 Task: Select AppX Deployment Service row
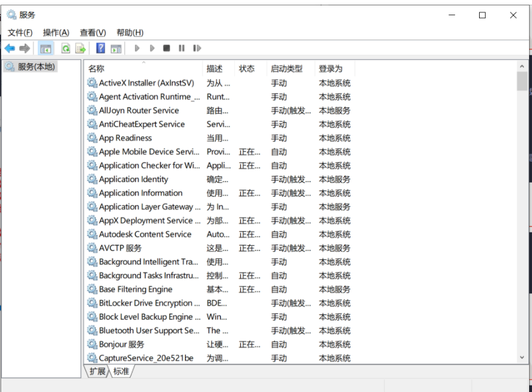pyautogui.click(x=219, y=221)
